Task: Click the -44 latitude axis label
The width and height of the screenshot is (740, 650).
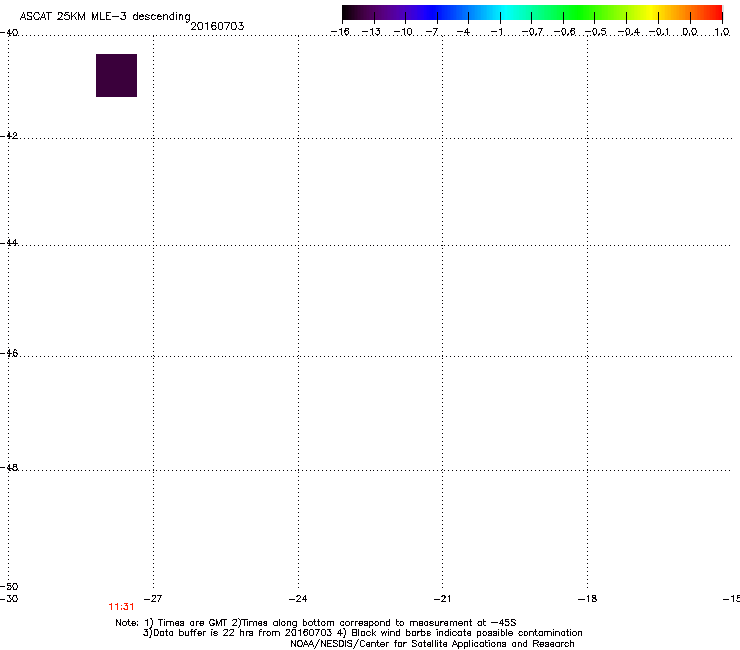Action: [9, 243]
